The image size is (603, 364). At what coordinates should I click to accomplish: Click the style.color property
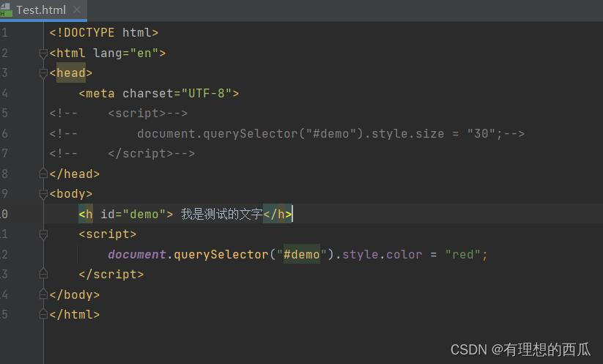(382, 254)
